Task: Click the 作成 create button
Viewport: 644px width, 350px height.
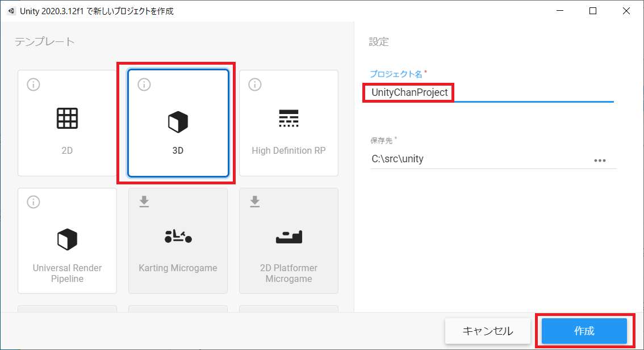Action: pos(584,331)
